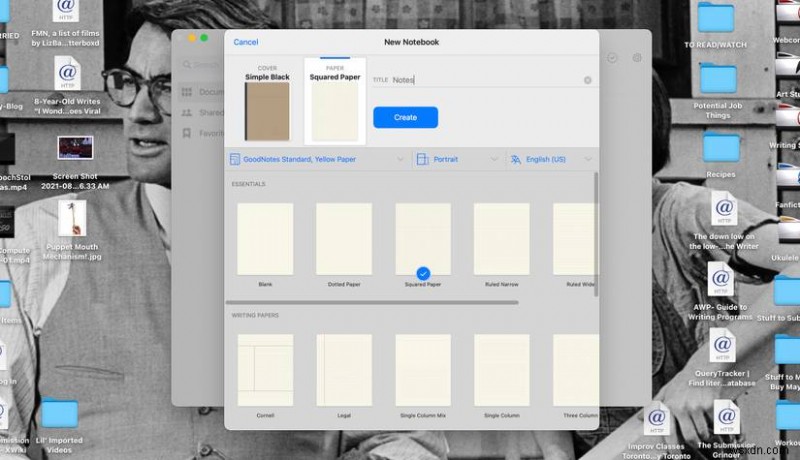This screenshot has width=800, height=460.
Task: Open the TO READ/WATCH desktop folder
Action: pos(715,25)
